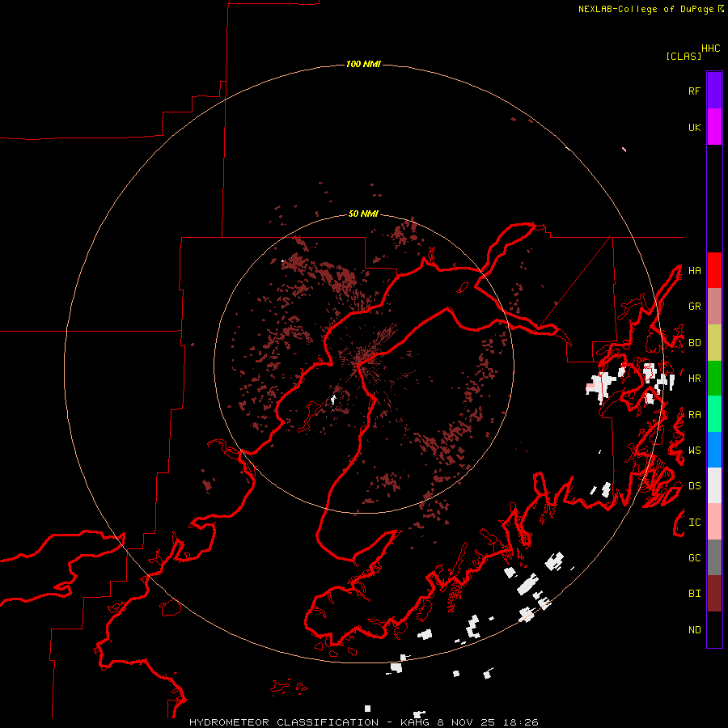Screen dimensions: 728x728
Task: Click the GC legend label
Action: [x=694, y=558]
